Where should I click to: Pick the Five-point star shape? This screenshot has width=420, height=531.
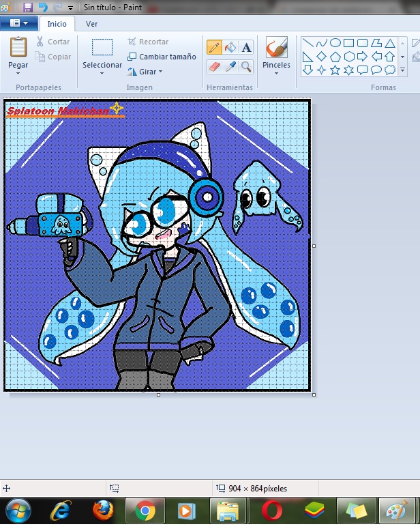pyautogui.click(x=335, y=70)
